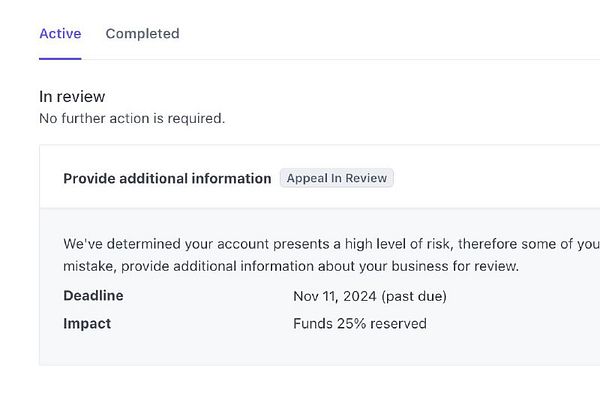Click the Deadline label
The height and width of the screenshot is (408, 600).
[x=93, y=296]
